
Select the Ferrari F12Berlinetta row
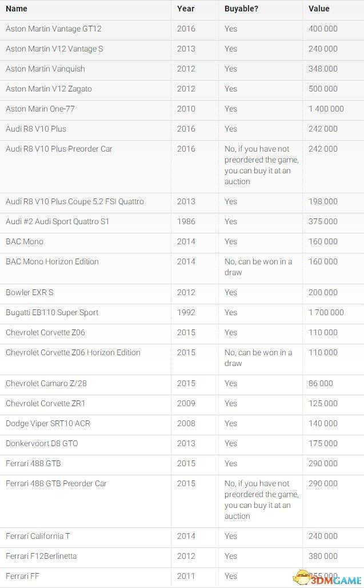(182, 556)
